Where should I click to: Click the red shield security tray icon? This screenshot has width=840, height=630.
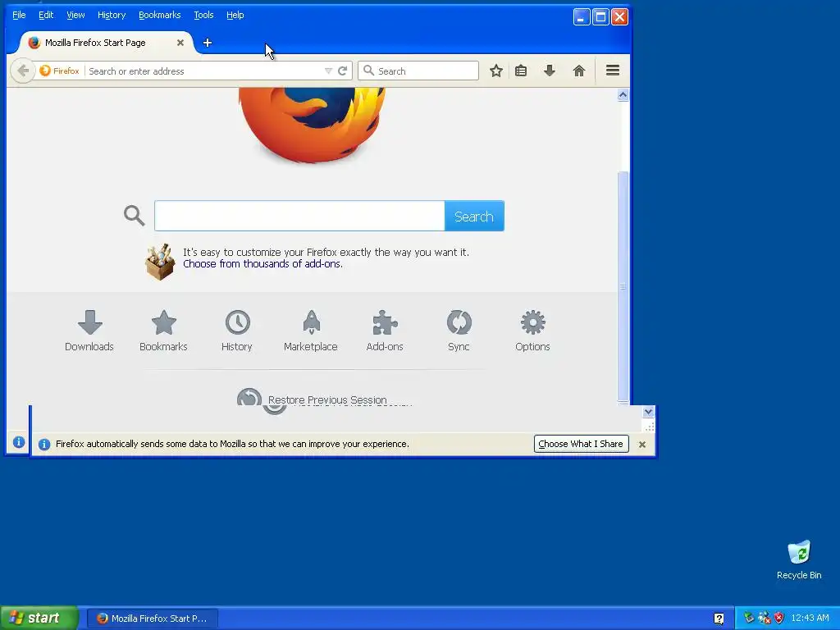778,618
